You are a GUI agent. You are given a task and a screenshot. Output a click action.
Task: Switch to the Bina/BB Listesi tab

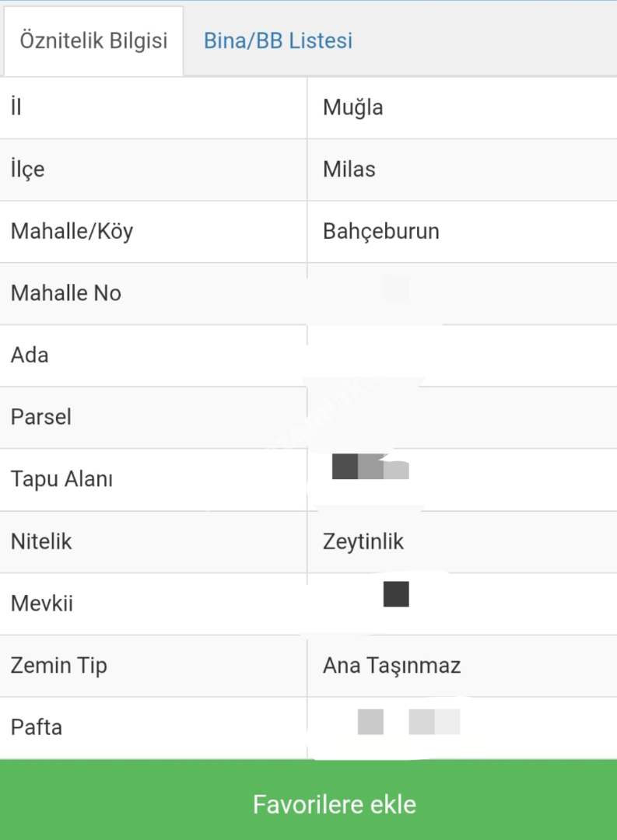pos(278,40)
